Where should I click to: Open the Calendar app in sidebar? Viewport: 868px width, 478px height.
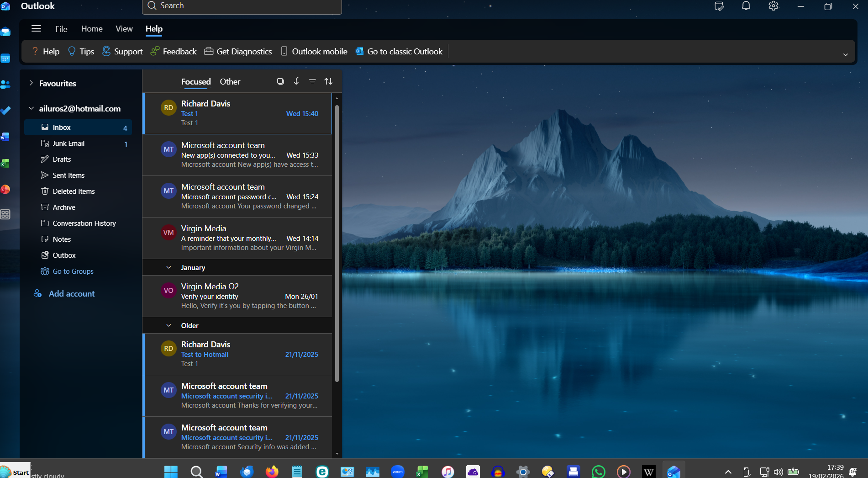(x=5, y=58)
